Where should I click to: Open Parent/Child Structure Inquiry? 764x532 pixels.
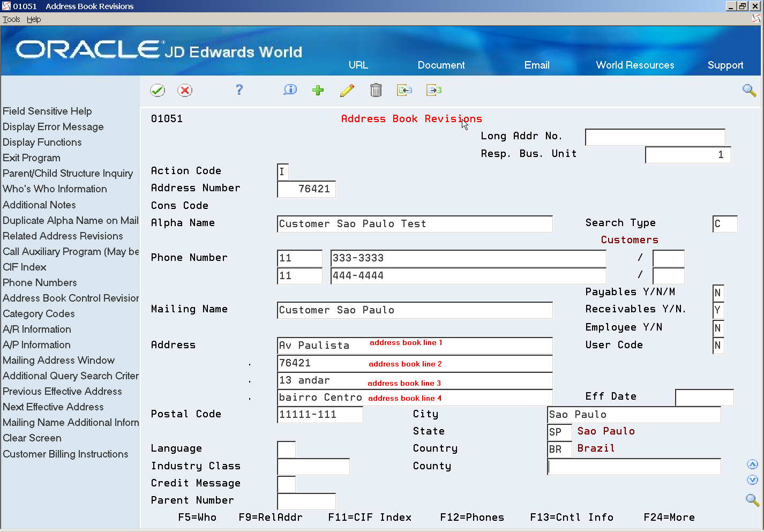(x=68, y=173)
